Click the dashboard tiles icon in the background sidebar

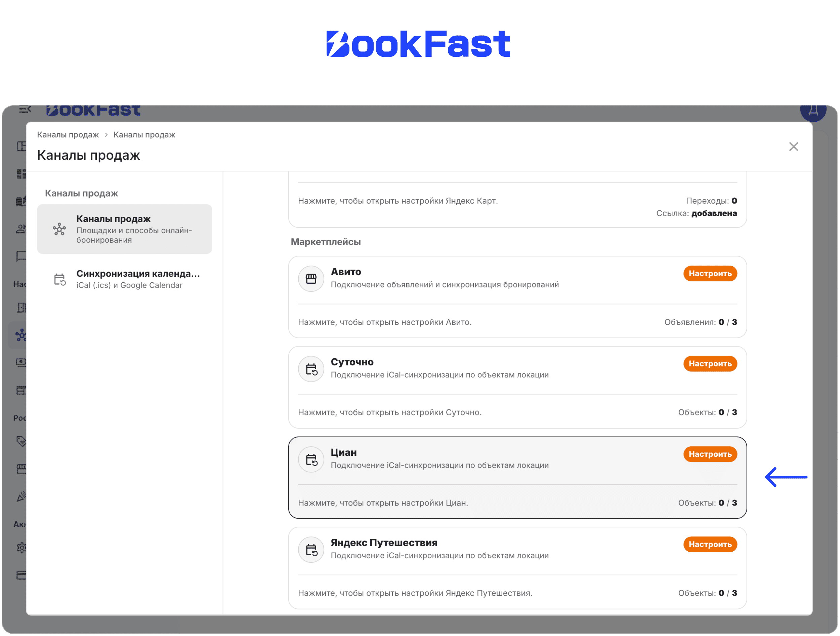coord(21,174)
